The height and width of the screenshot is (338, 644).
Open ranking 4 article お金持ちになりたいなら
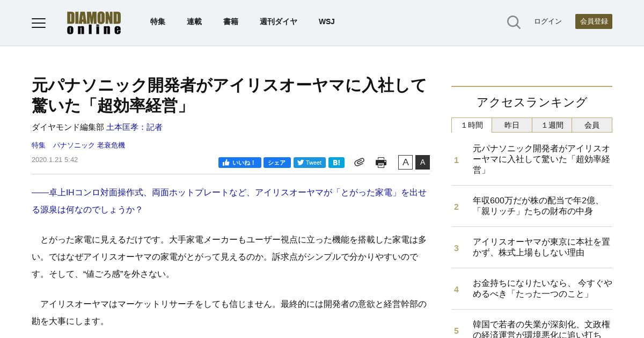pos(542,289)
